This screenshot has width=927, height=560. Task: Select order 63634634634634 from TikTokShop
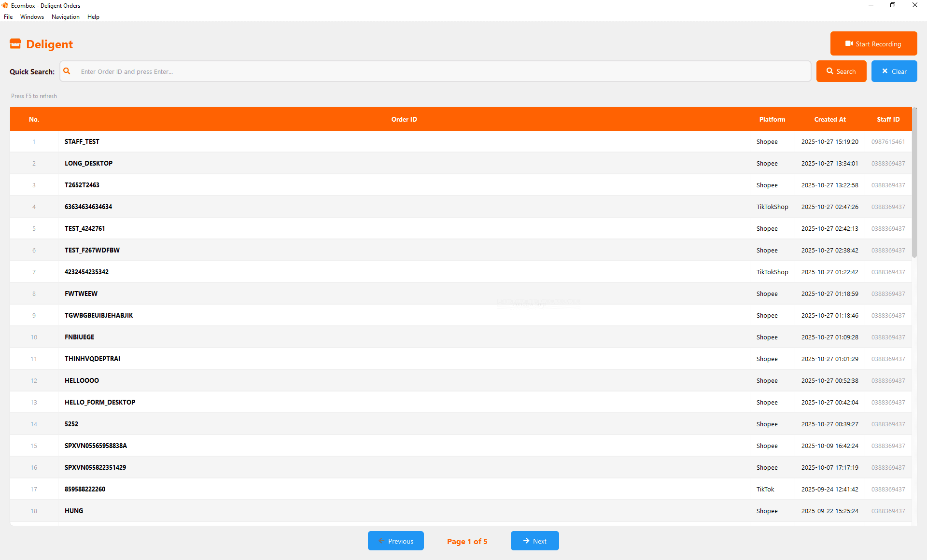coord(88,207)
